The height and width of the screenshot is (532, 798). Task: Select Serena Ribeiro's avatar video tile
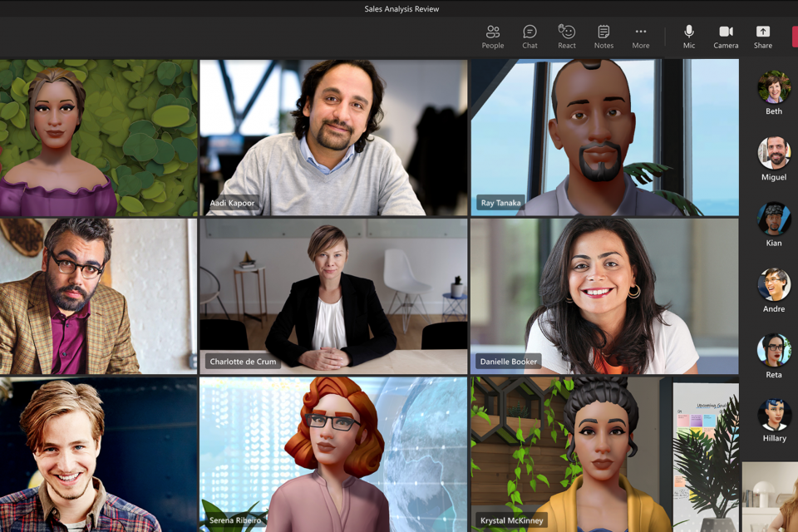[333, 453]
